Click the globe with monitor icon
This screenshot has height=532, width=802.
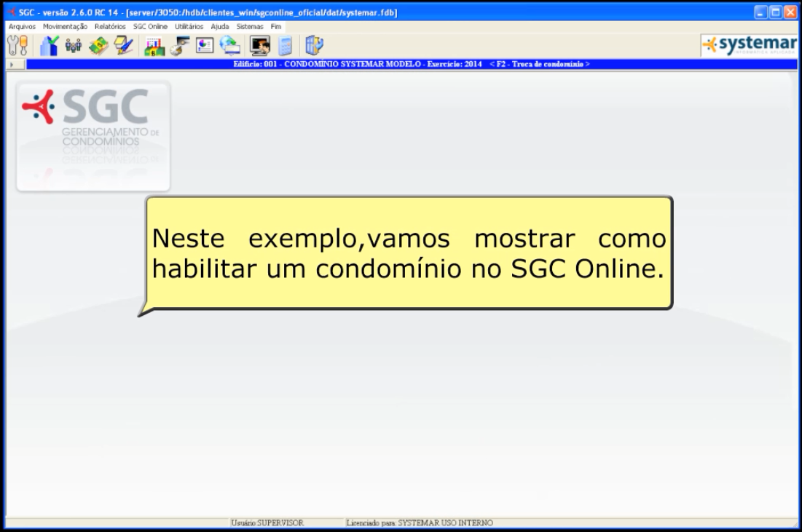(x=229, y=46)
